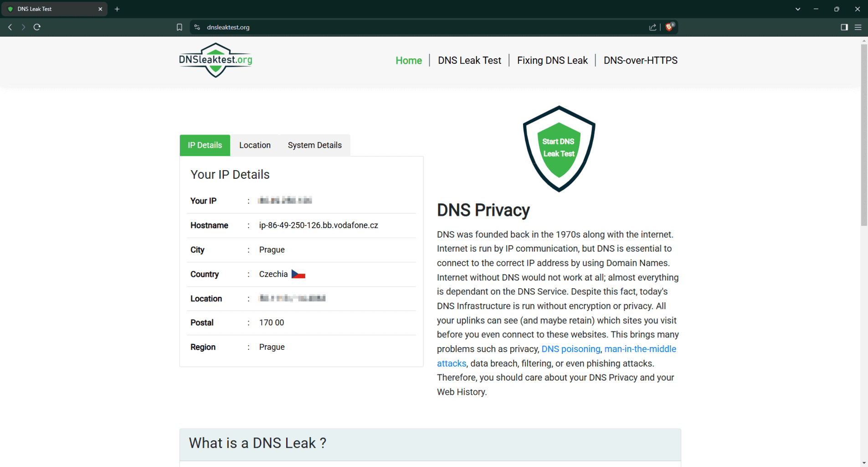Click the share page icon

coord(652,27)
